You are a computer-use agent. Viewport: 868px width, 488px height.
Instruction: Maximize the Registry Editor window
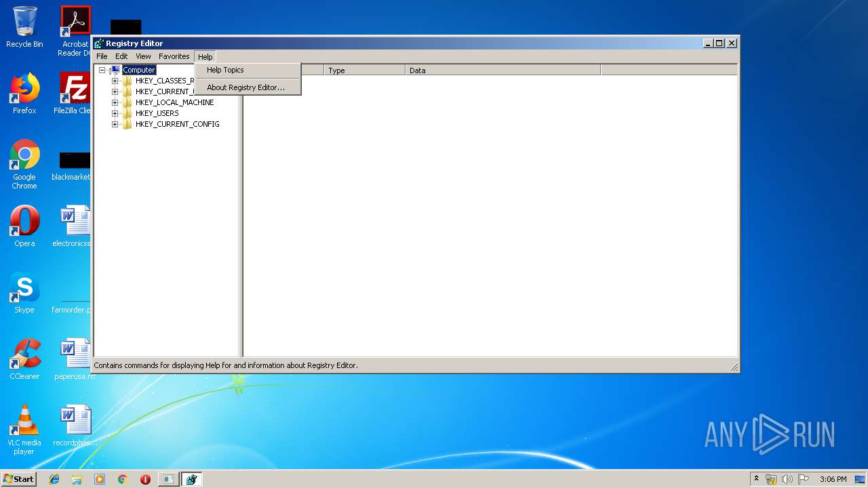click(x=719, y=43)
